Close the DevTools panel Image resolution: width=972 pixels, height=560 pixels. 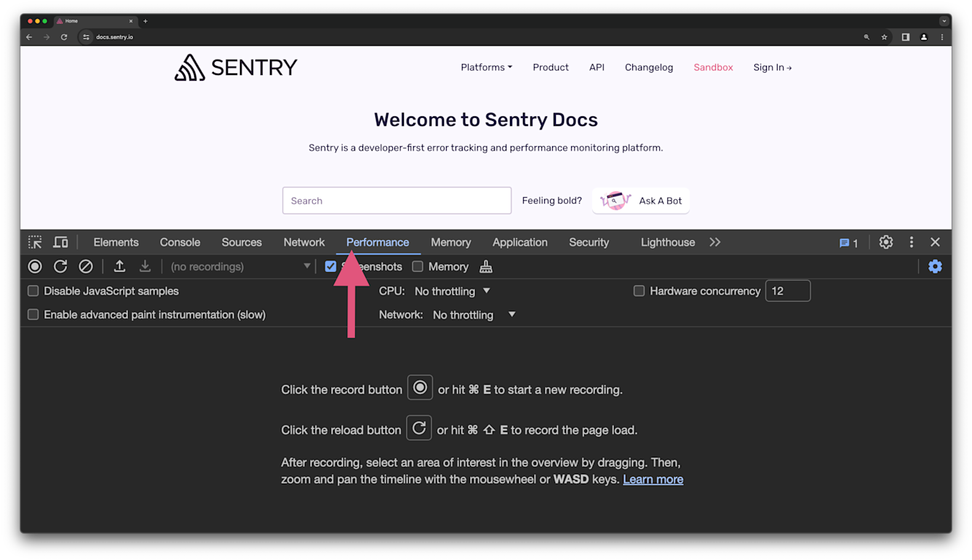[x=935, y=242]
